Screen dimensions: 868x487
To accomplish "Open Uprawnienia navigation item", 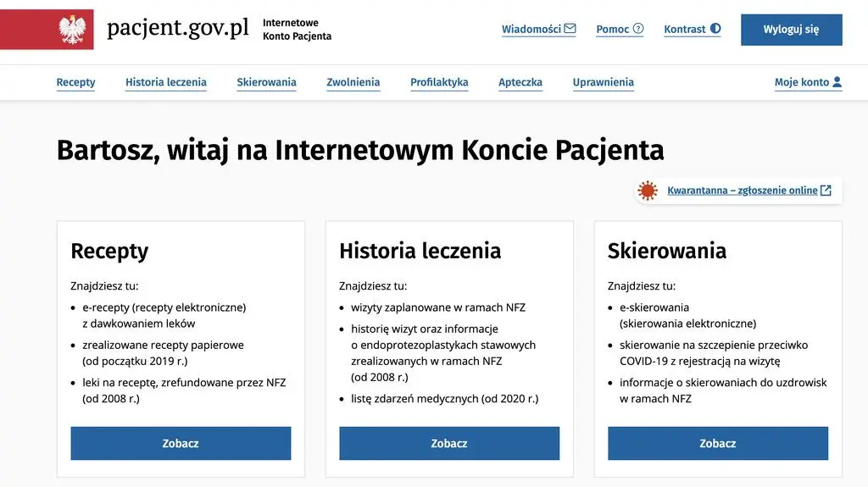I will (x=604, y=82).
